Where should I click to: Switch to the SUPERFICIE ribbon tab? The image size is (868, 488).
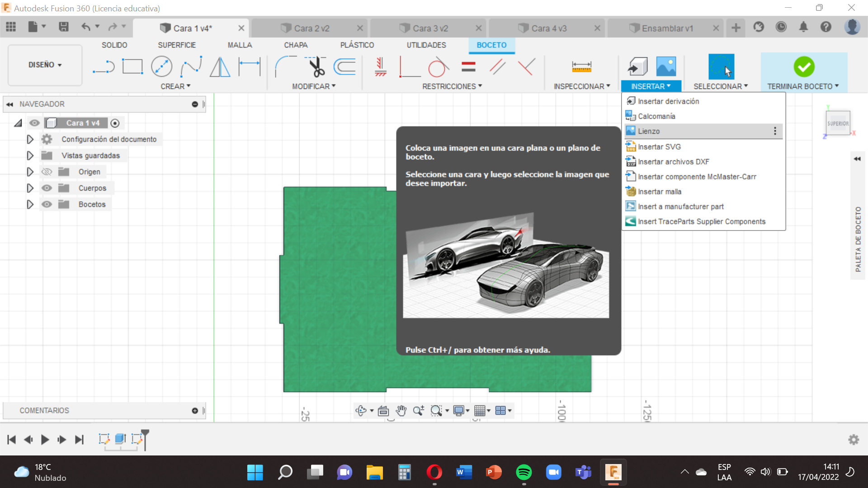coord(177,45)
